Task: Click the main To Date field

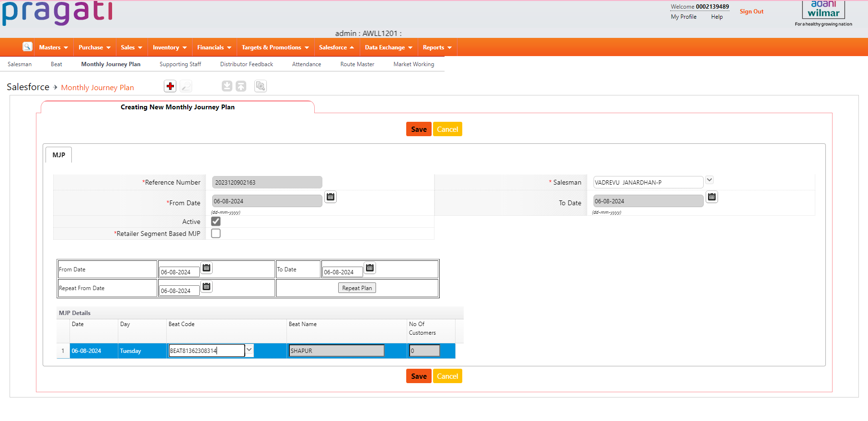Action: point(648,201)
